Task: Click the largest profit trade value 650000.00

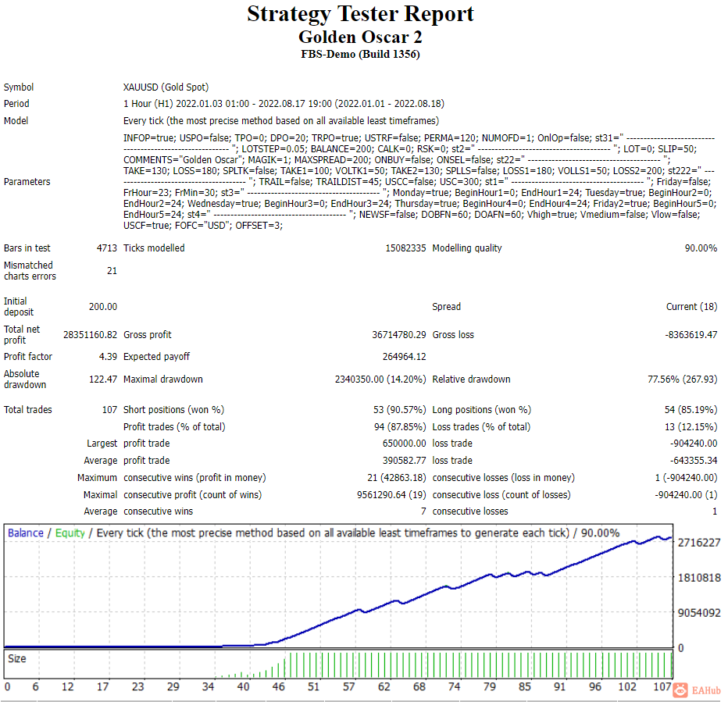Action: click(x=404, y=444)
